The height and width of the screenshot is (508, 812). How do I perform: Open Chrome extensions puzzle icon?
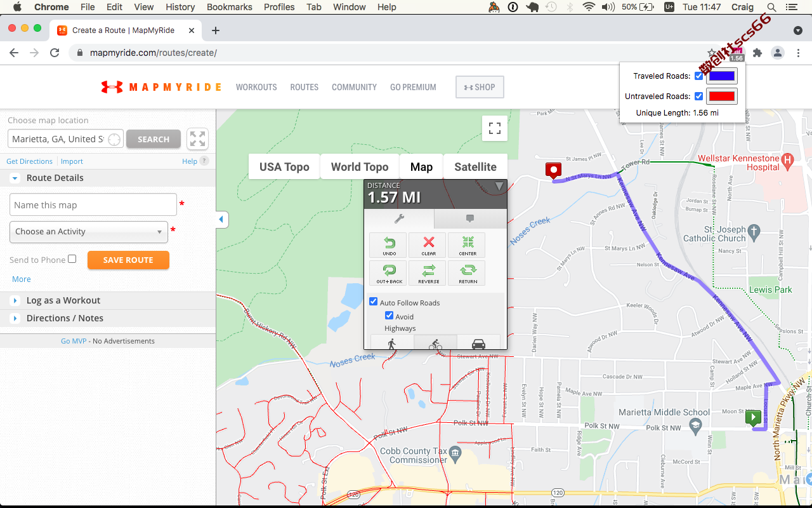click(x=757, y=53)
